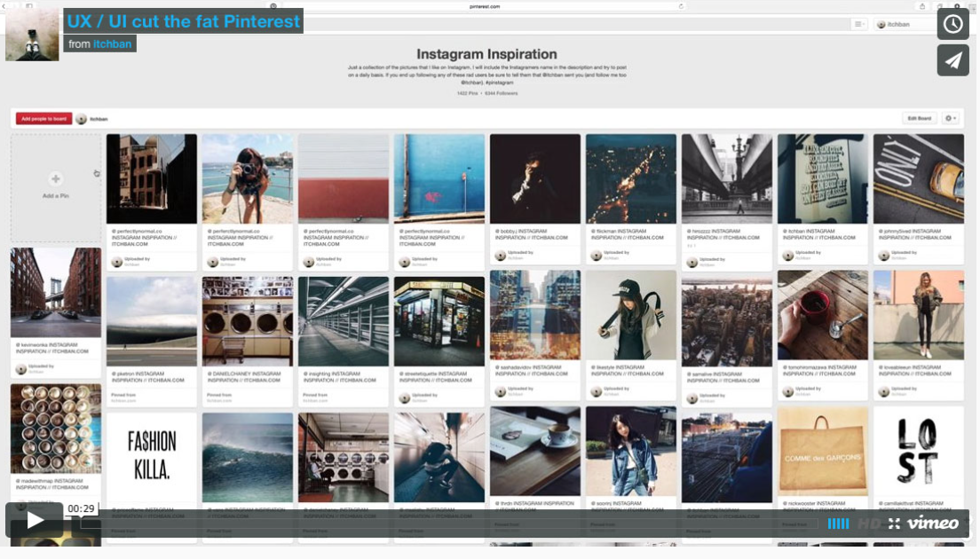Open the girl in denim jacket pin
The image size is (980, 559).
point(630,451)
